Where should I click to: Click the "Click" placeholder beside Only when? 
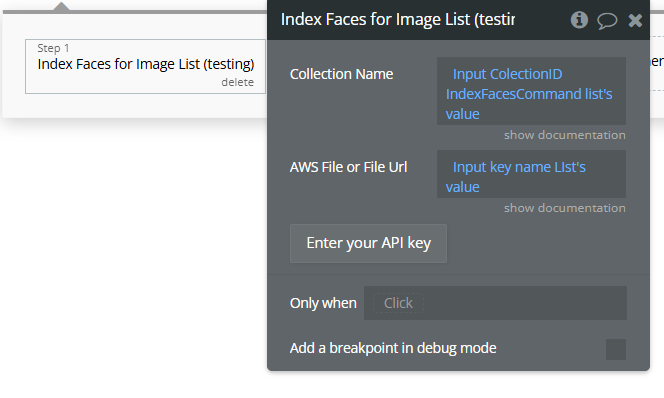point(398,303)
